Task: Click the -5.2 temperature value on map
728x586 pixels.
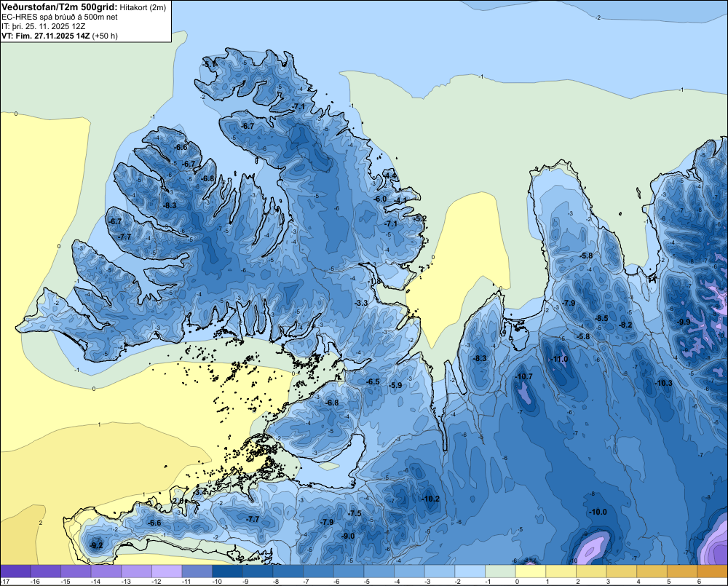Action: [420, 218]
